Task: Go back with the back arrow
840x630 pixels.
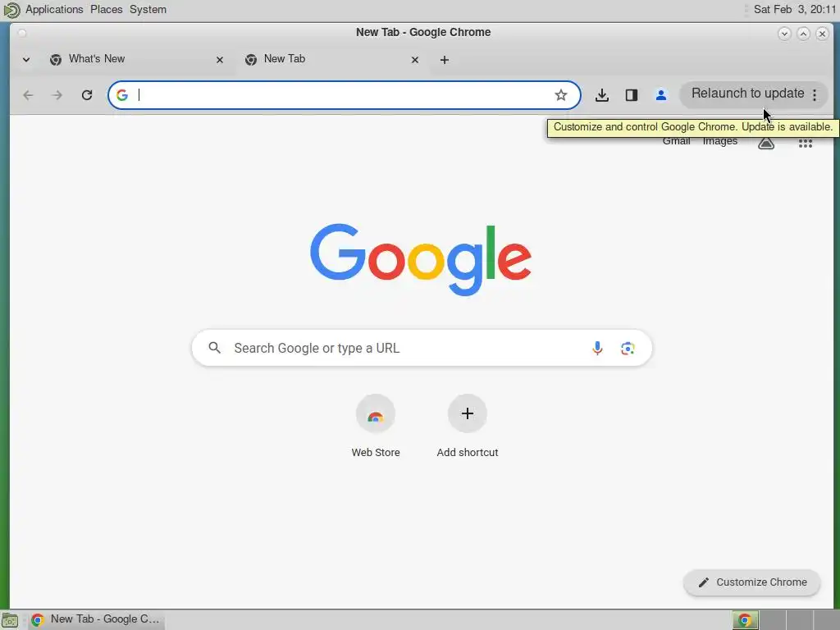Action: [x=29, y=95]
